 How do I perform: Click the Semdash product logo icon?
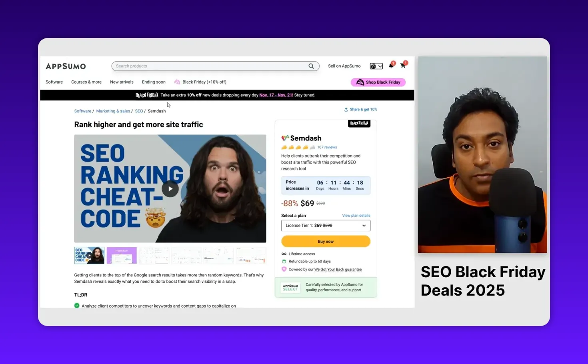(x=285, y=138)
